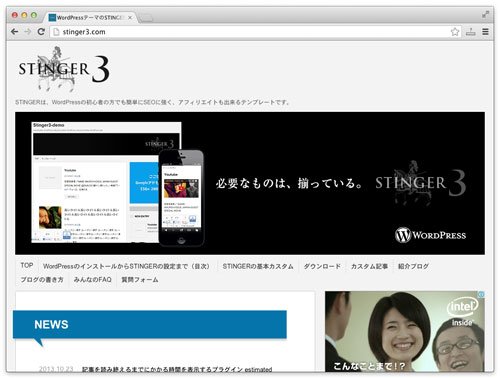Screen dimensions: 500x378
Task: Go back with the browser back arrow
Action: (x=14, y=32)
